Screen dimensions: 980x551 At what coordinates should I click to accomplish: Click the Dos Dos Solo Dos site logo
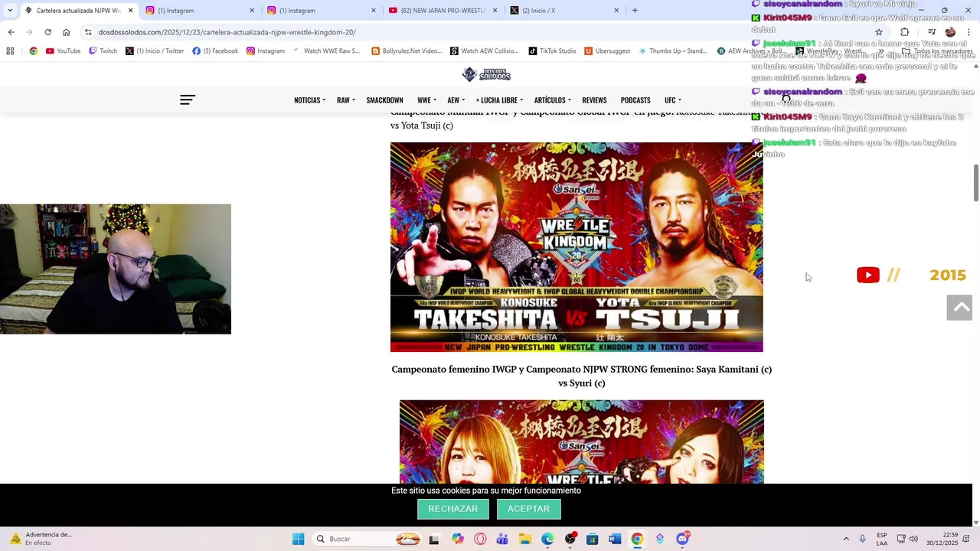coord(486,74)
